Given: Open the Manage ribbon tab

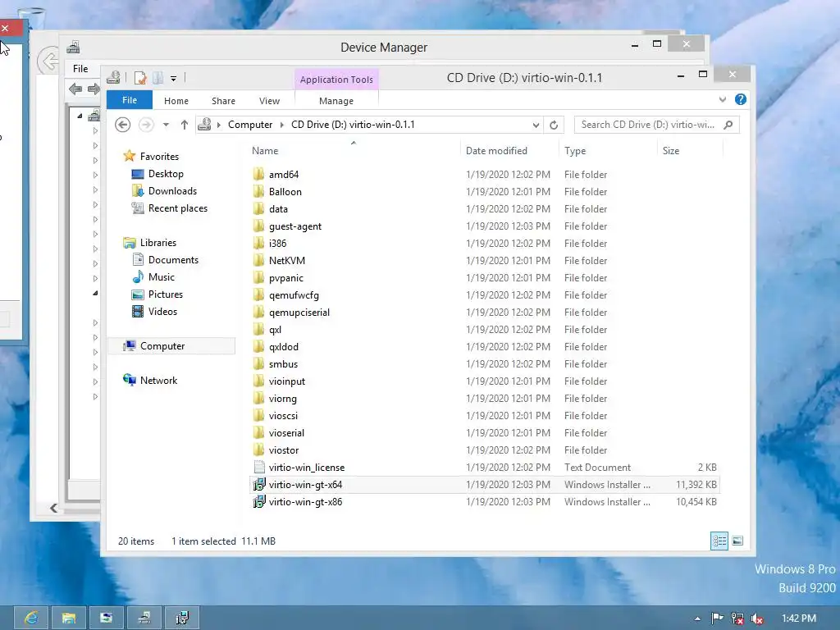Looking at the screenshot, I should tap(336, 101).
